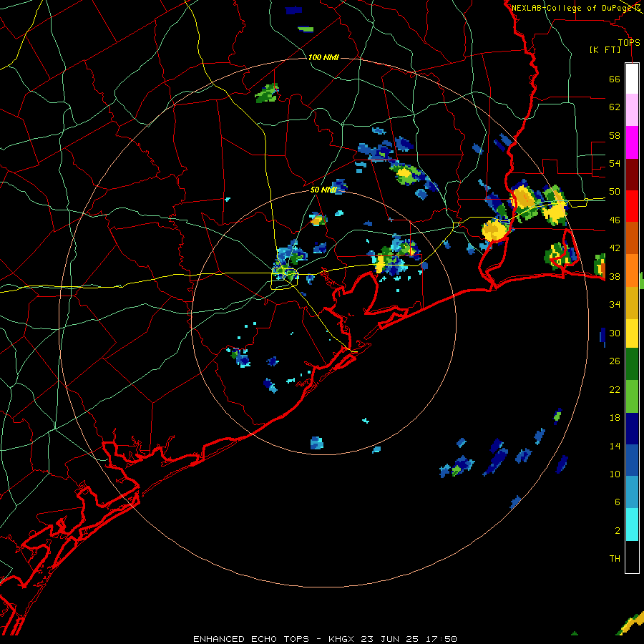Click the '23 JUN 25' date in caption
The image size is (644, 644).
(390, 639)
